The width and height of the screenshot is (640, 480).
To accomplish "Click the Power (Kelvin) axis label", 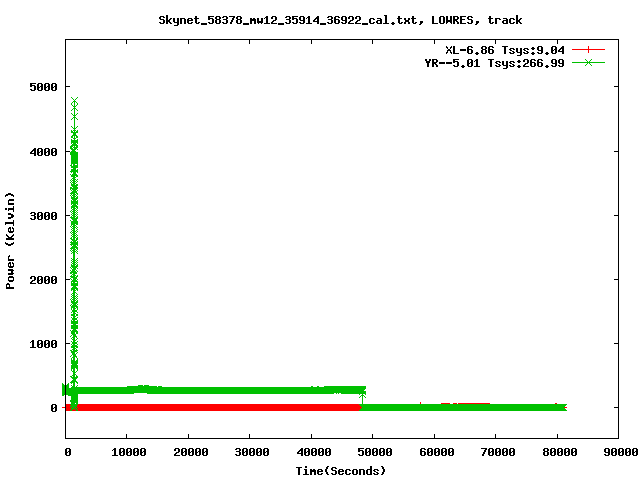I will [x=10, y=241].
